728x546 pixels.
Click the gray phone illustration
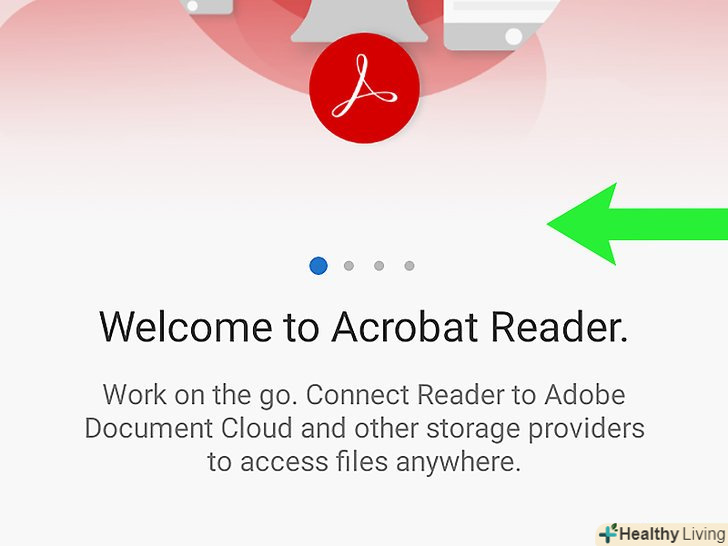207,6
